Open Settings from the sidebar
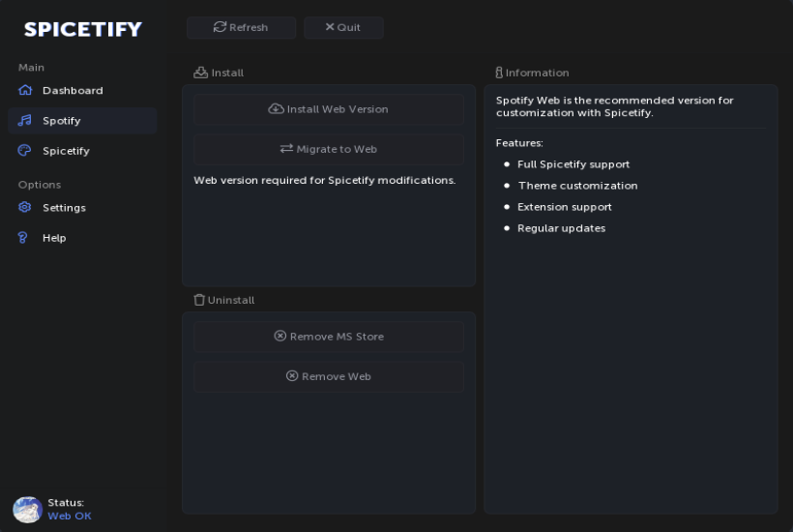Screen dimensions: 793x532 click(82, 207)
